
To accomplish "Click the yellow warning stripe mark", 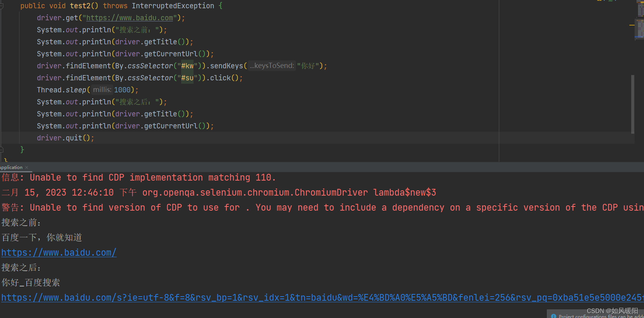I will click(632, 25).
